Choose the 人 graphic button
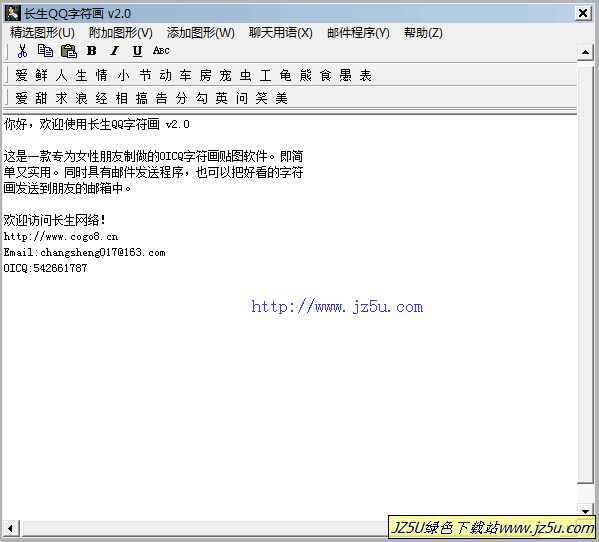Viewport: 599px width, 542px height. pyautogui.click(x=61, y=75)
